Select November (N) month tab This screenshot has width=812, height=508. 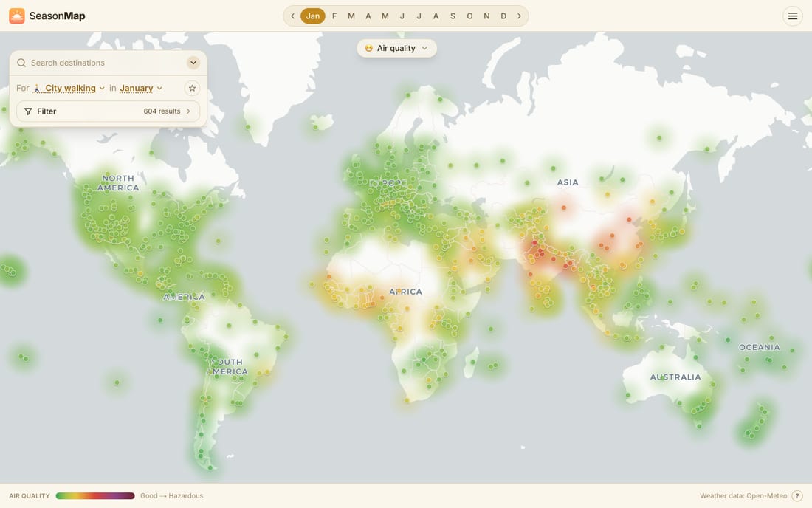486,16
